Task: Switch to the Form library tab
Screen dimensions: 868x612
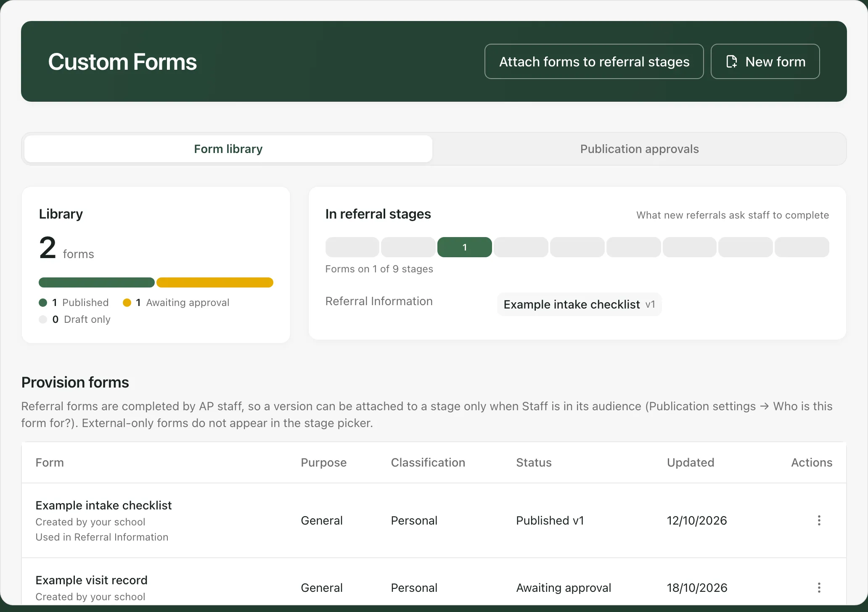Action: pyautogui.click(x=228, y=149)
